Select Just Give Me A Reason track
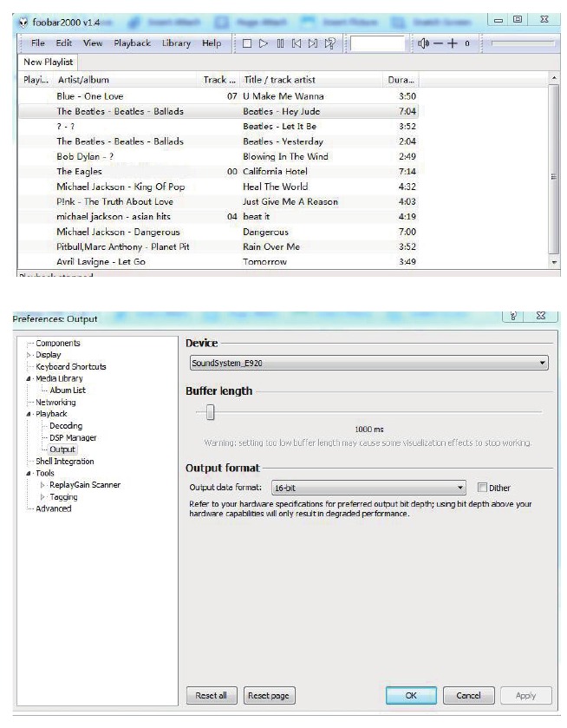This screenshot has width=567, height=728. [218, 202]
